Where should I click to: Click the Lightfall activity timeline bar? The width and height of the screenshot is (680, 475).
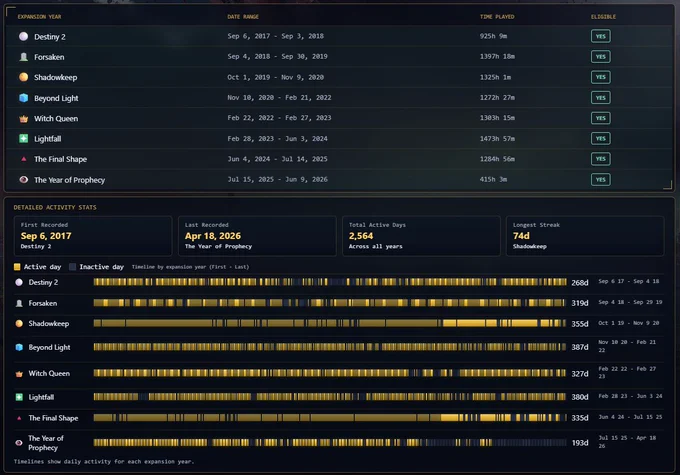coord(330,396)
